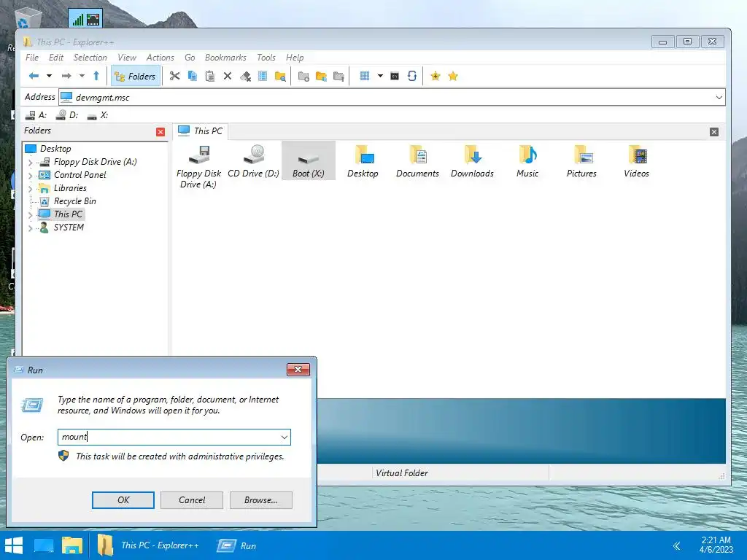Click the D: drive shortcut button

pyautogui.click(x=67, y=115)
